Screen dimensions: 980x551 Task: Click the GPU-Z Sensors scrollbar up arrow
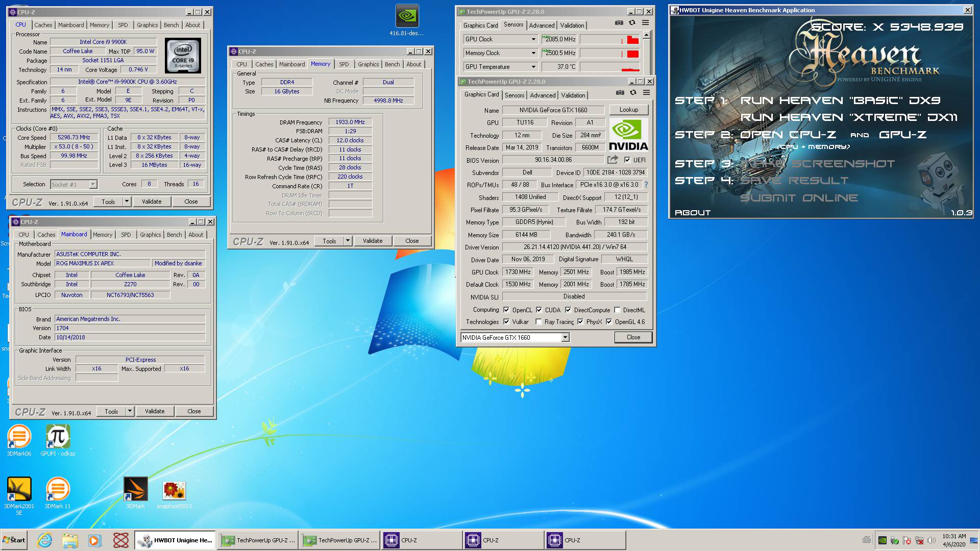pyautogui.click(x=646, y=35)
